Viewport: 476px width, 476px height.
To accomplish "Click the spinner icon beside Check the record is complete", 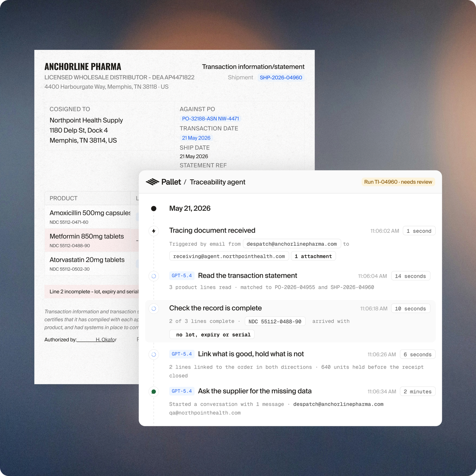I will tap(154, 309).
